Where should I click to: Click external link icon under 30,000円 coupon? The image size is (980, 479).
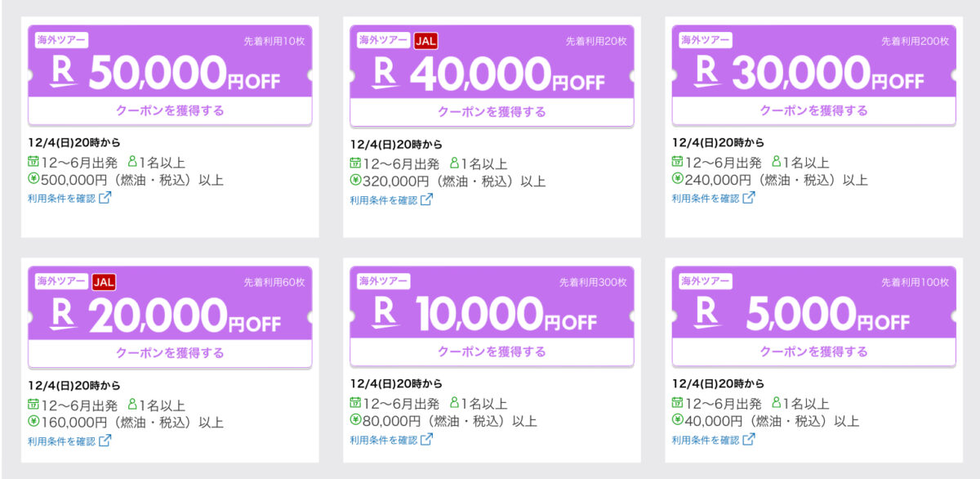point(749,198)
